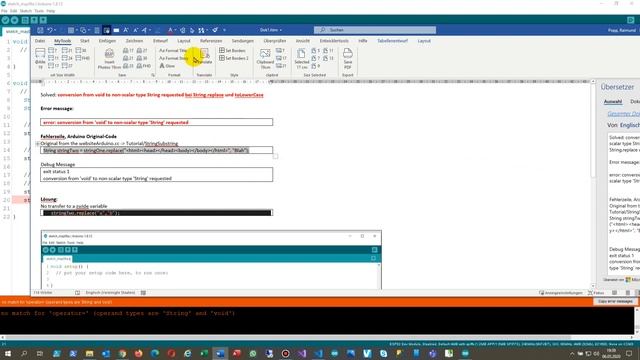This screenshot has height=360, width=640.
Task: Click Set Borders 2 ribbon button
Action: click(234, 58)
